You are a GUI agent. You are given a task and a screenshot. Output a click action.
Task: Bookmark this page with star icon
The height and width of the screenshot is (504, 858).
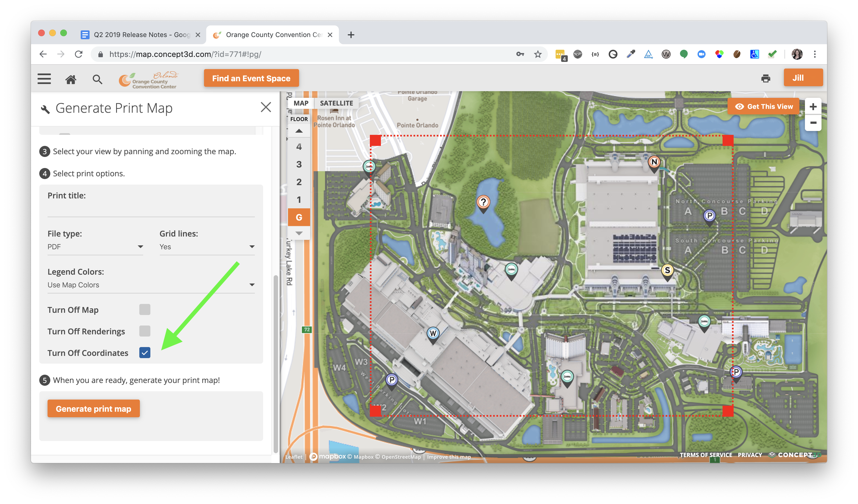[x=538, y=54]
